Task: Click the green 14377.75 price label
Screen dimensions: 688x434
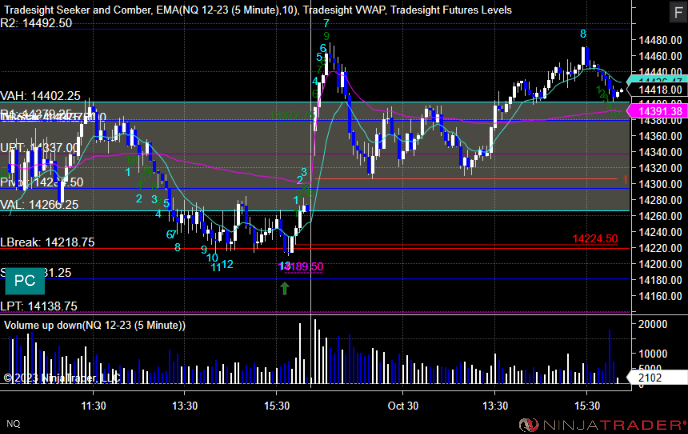Action: [x=293, y=115]
